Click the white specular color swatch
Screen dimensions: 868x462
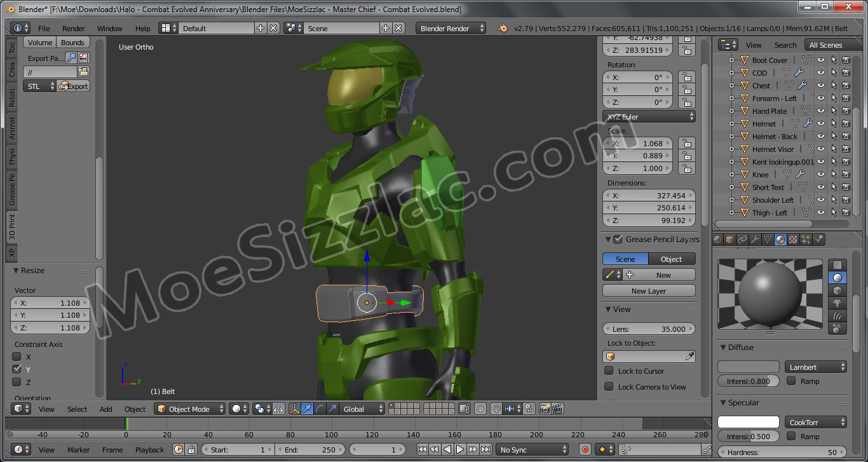tap(748, 423)
